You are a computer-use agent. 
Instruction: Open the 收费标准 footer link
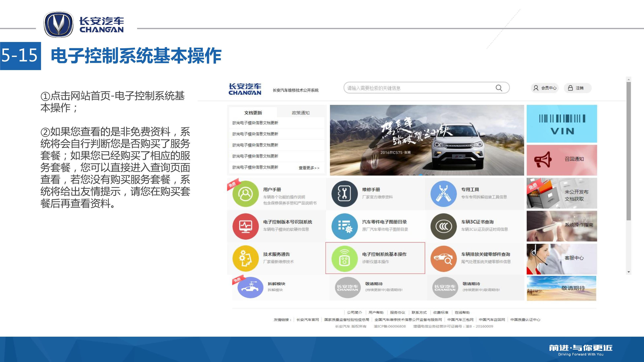441,312
